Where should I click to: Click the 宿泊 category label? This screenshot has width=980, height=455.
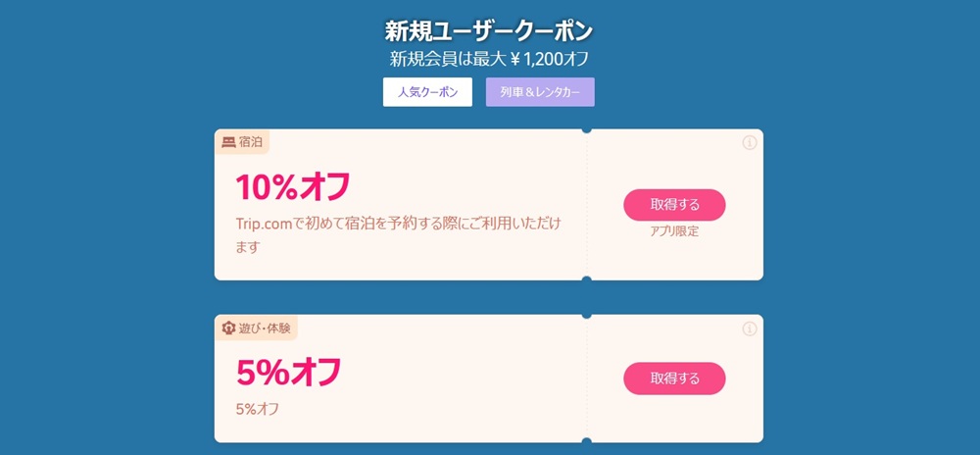251,142
